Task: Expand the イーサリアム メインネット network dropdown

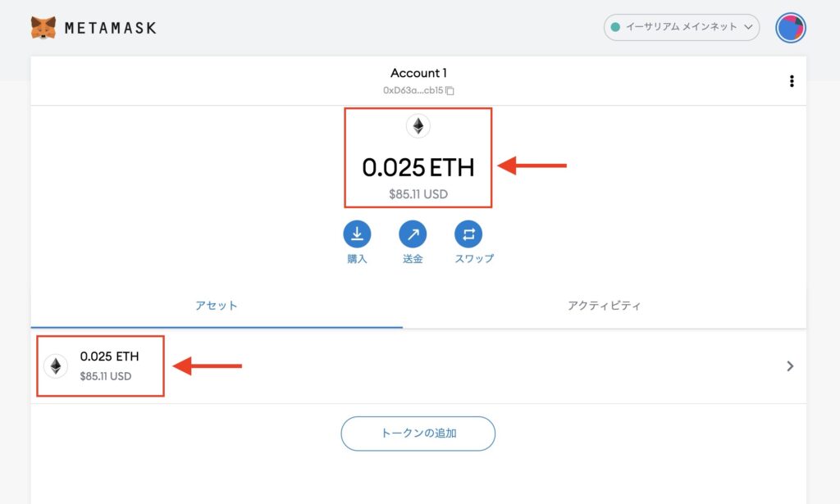Action: click(x=682, y=27)
